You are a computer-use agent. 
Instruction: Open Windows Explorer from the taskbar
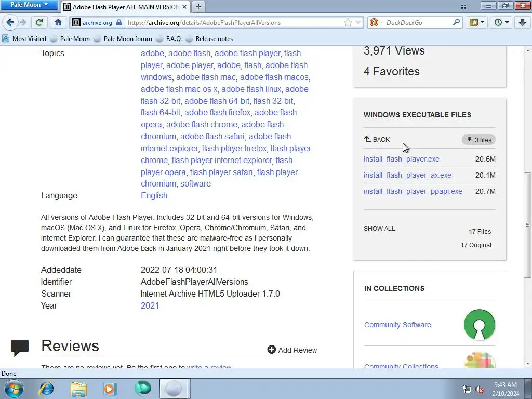[x=78, y=389]
